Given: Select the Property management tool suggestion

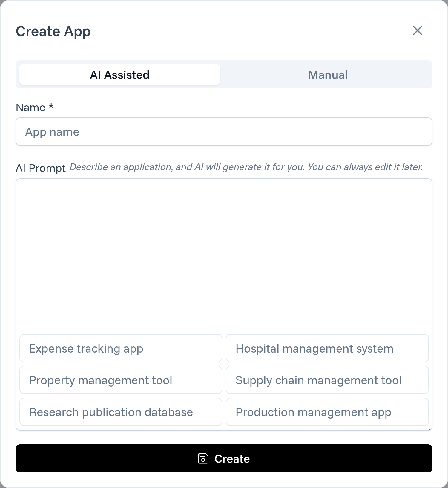Looking at the screenshot, I should click(121, 380).
